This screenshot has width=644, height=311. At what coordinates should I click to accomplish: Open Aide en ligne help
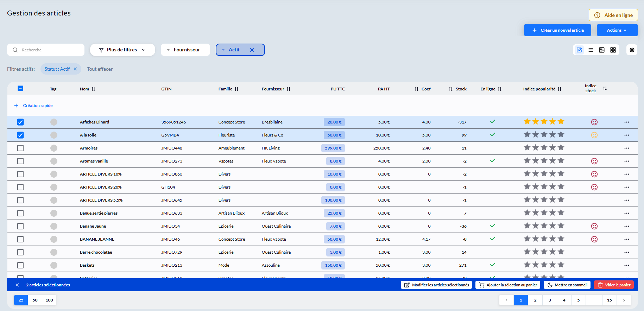click(x=613, y=15)
